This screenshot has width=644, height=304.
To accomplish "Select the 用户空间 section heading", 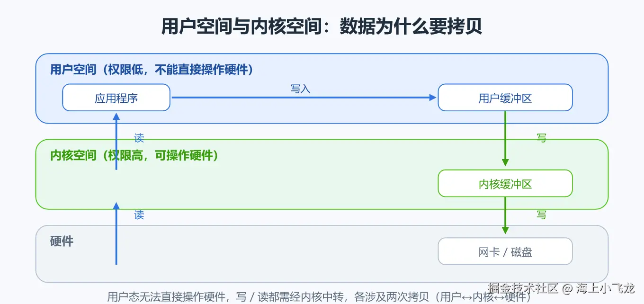I will pos(152,70).
